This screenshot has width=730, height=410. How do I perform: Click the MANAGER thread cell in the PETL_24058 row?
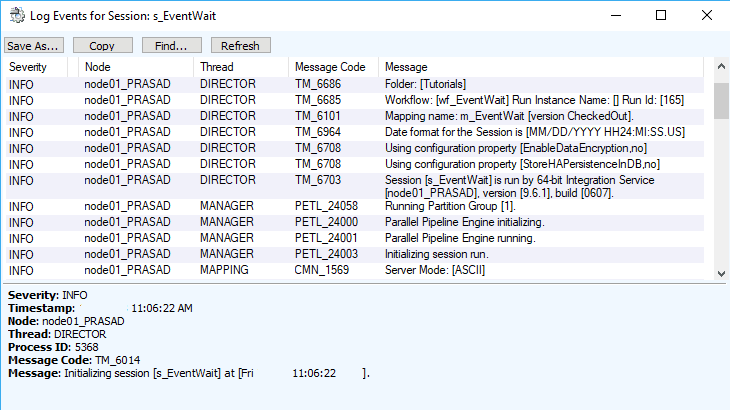coord(227,206)
